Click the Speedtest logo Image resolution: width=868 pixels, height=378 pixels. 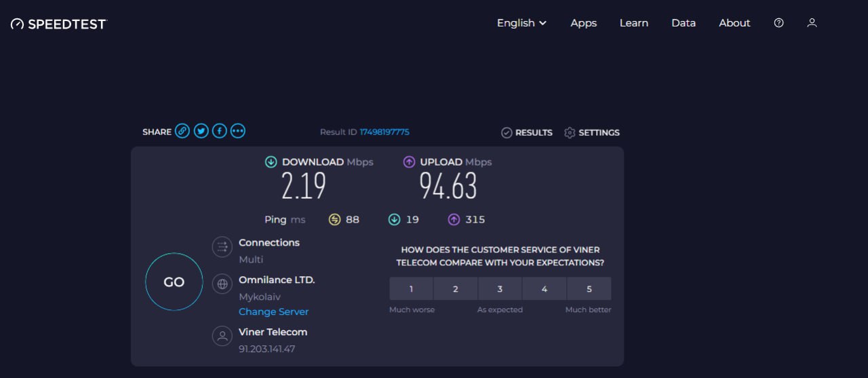click(58, 24)
